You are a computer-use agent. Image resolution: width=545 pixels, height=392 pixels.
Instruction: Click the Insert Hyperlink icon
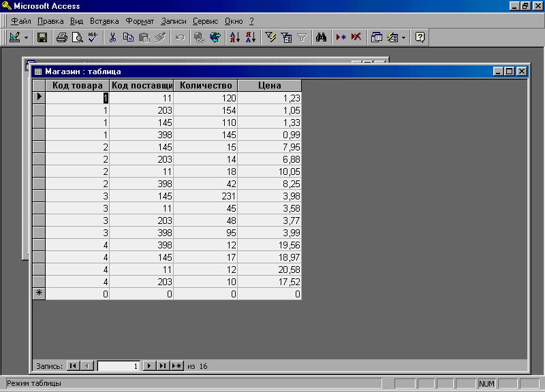pyautogui.click(x=199, y=37)
